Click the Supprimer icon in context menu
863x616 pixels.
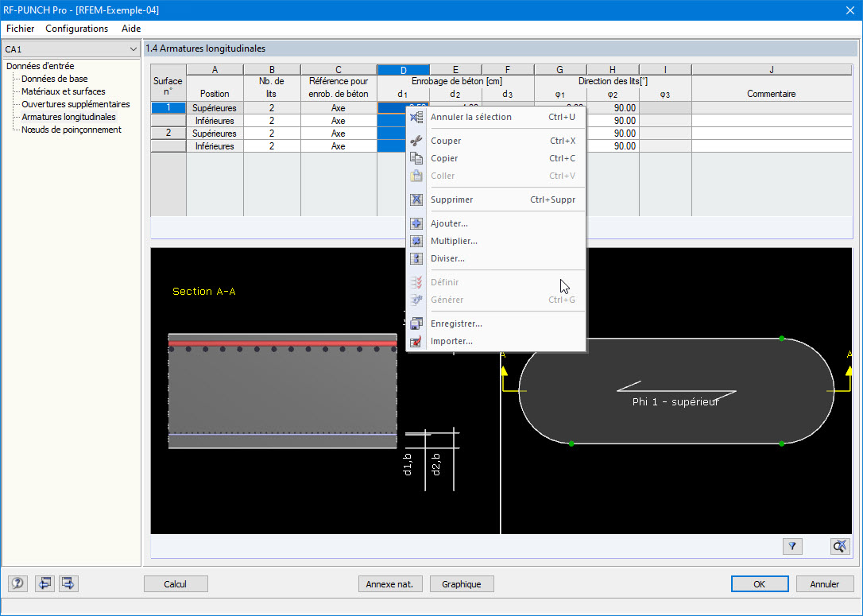tap(416, 200)
